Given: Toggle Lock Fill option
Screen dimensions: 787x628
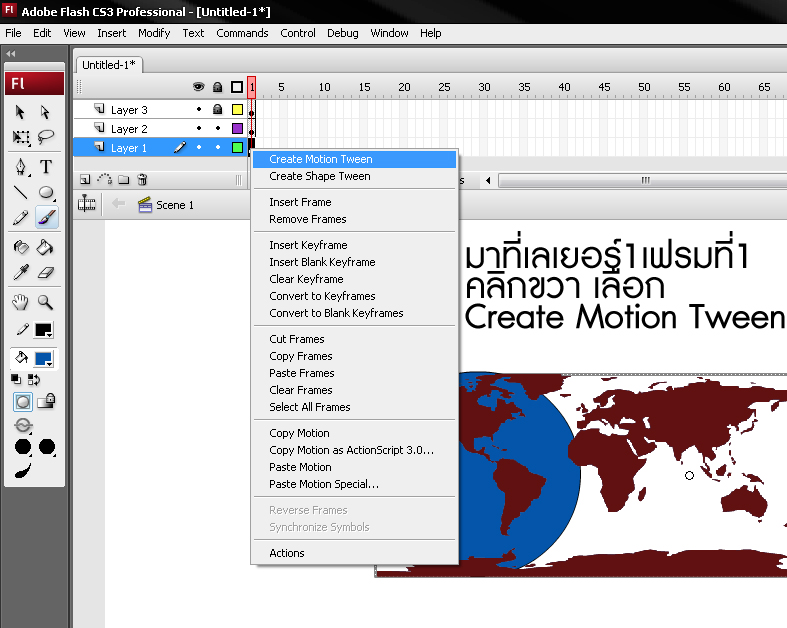Looking at the screenshot, I should click(x=46, y=401).
